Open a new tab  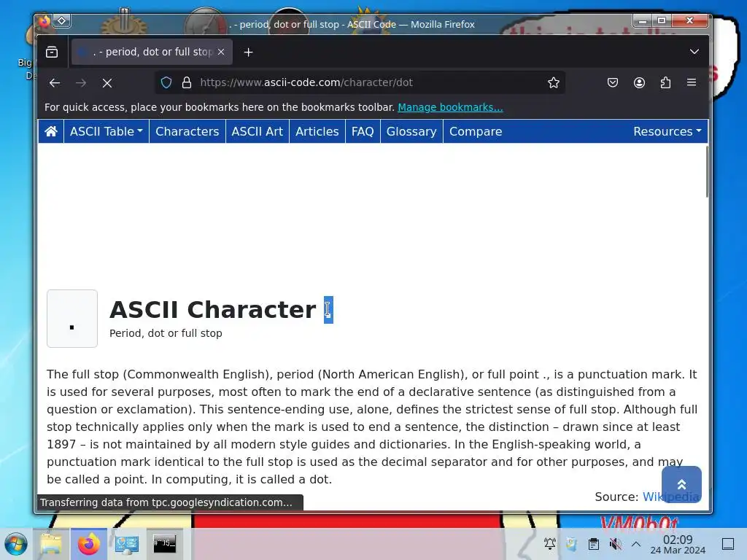coord(248,52)
